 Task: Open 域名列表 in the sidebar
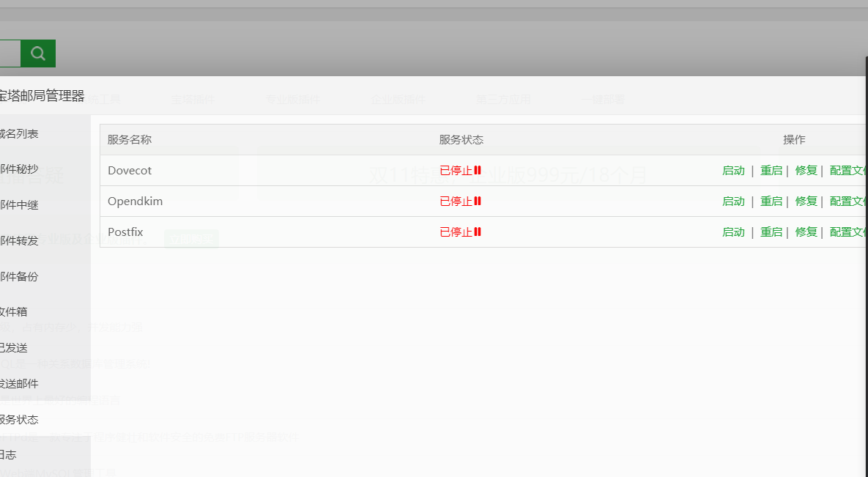pos(19,133)
